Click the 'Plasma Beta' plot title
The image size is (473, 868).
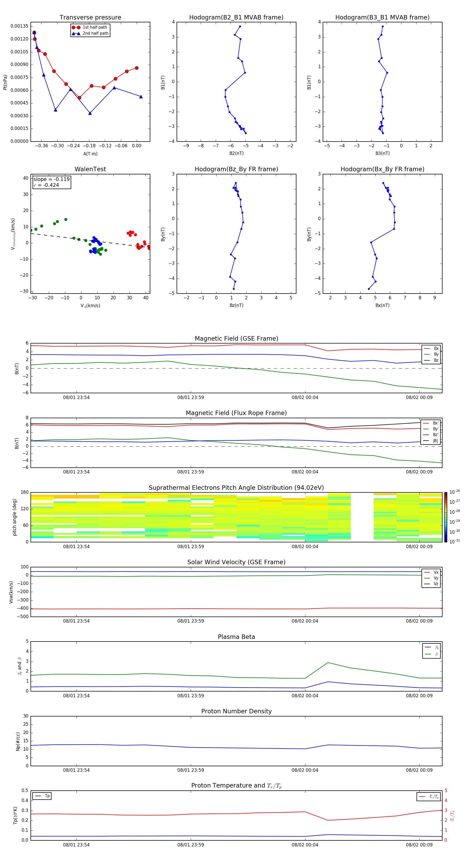[x=236, y=637]
